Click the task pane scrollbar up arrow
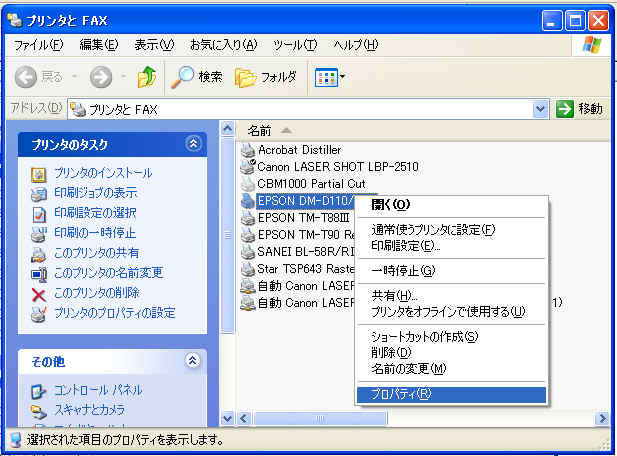 [228, 128]
